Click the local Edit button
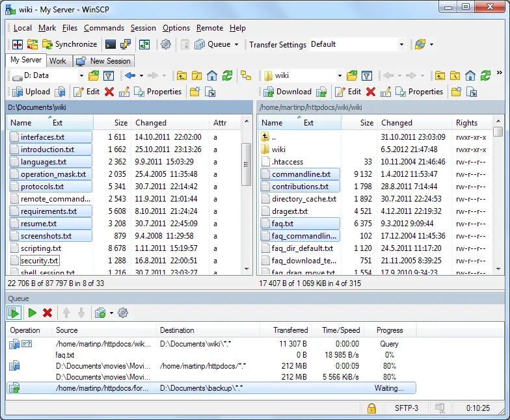Screen dimensions: 510x420 87,92
